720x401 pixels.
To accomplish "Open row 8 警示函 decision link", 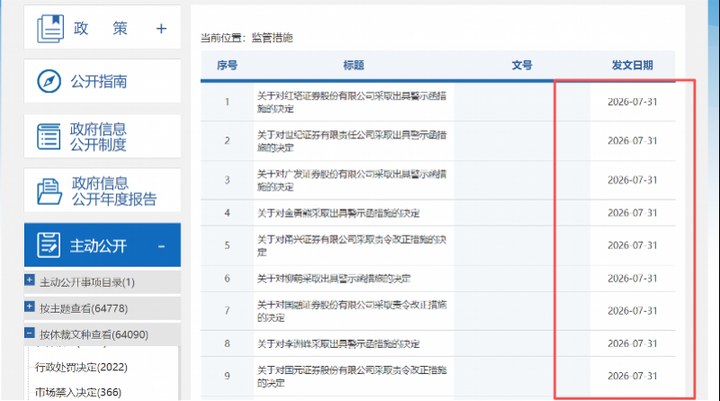I will point(338,344).
